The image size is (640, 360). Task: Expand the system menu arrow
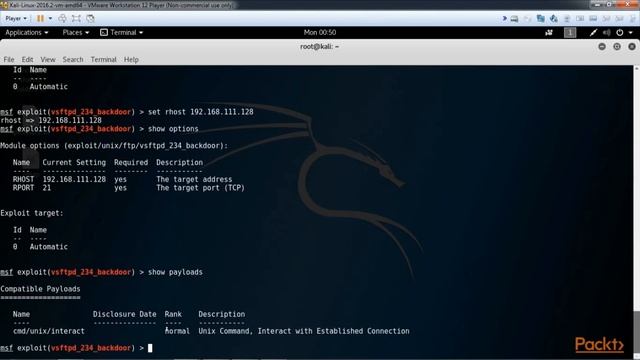coord(631,32)
